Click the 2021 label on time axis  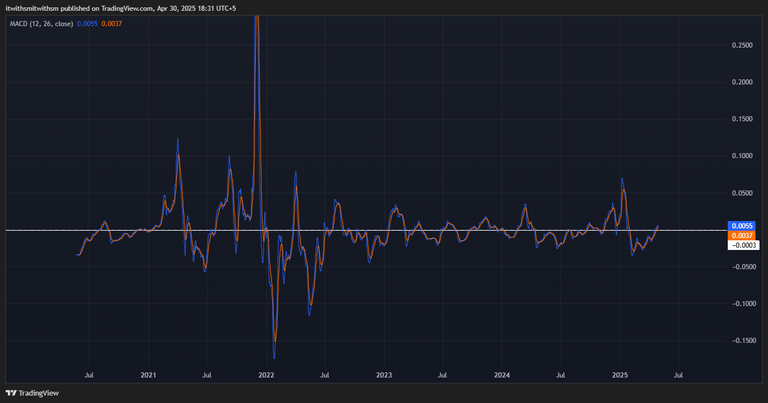148,375
